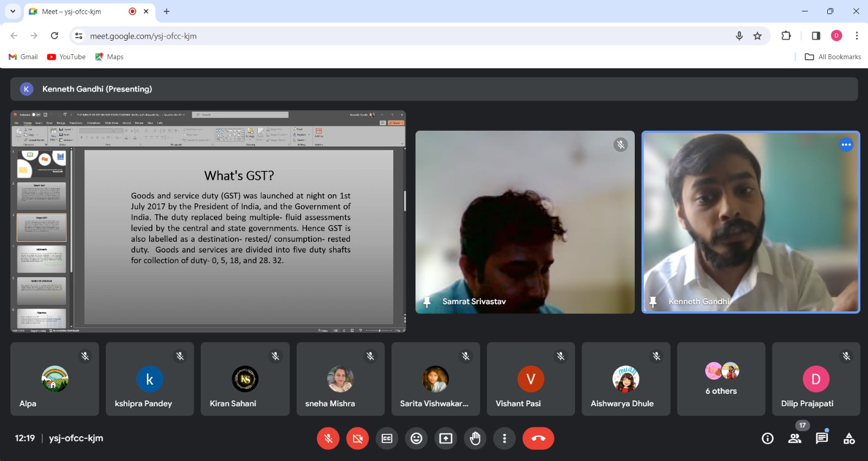Screen dimensions: 868x461
Task: Click the raise hand icon
Action: 475,438
